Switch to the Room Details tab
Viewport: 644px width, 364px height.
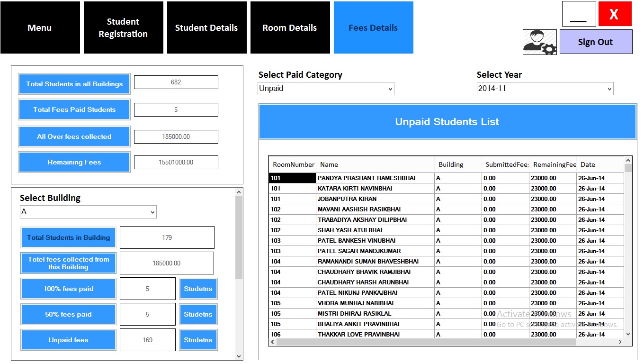click(x=290, y=27)
